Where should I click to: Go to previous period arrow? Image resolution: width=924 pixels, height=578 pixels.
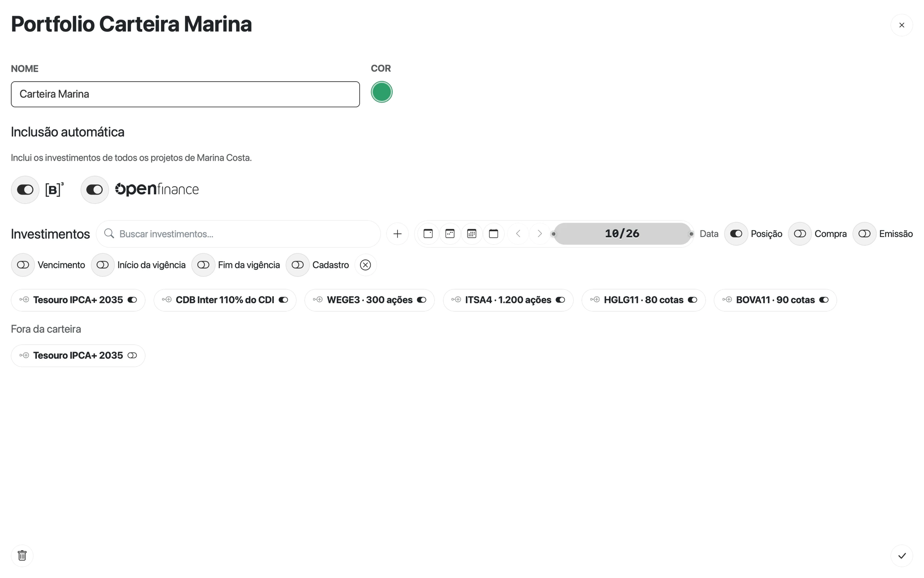pyautogui.click(x=518, y=234)
